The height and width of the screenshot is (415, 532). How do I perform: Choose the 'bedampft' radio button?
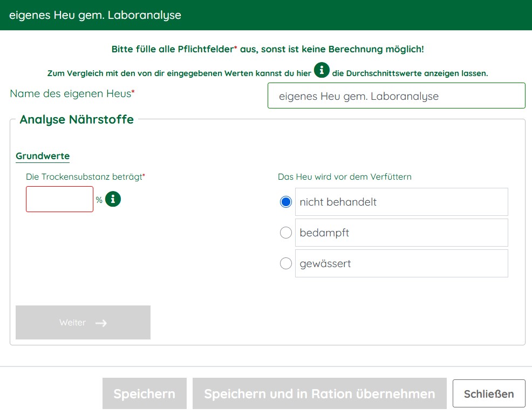tap(286, 233)
